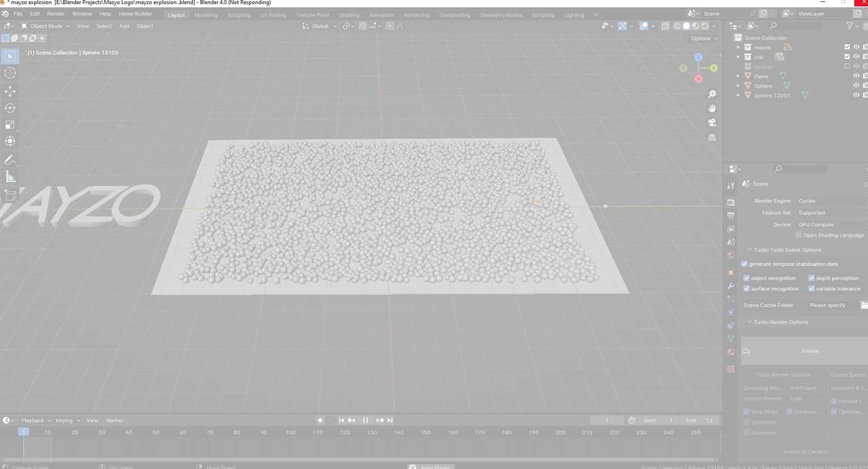Select the Measure tool

click(10, 177)
